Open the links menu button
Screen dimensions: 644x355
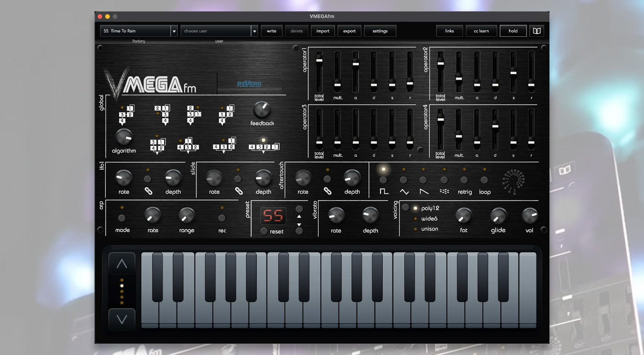click(x=450, y=31)
